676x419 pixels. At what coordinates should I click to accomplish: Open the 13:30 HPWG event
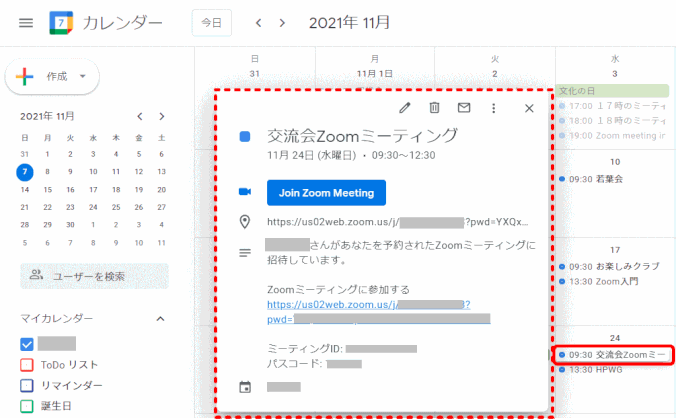pyautogui.click(x=591, y=370)
